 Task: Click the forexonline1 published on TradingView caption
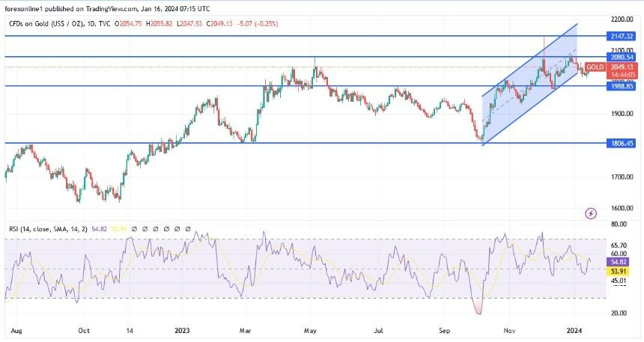pos(107,9)
